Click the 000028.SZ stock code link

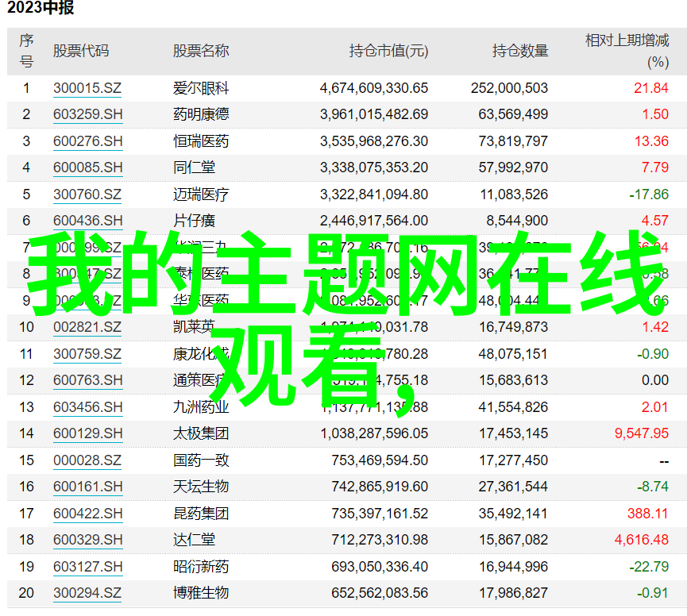[87, 460]
